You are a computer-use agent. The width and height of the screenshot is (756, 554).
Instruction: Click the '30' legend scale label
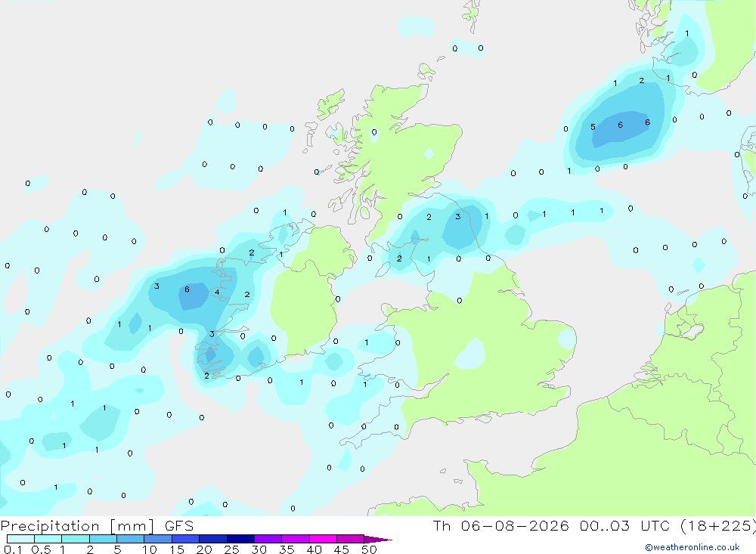tap(259, 549)
